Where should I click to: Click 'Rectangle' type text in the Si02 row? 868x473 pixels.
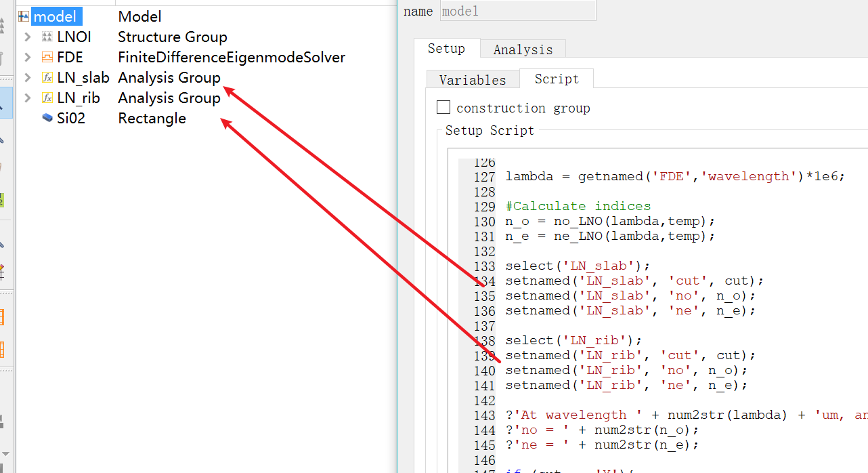[x=152, y=118]
